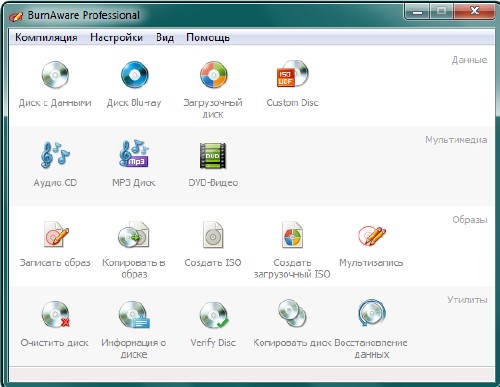Open the Компиляция menu
This screenshot has height=387, width=500.
click(46, 37)
